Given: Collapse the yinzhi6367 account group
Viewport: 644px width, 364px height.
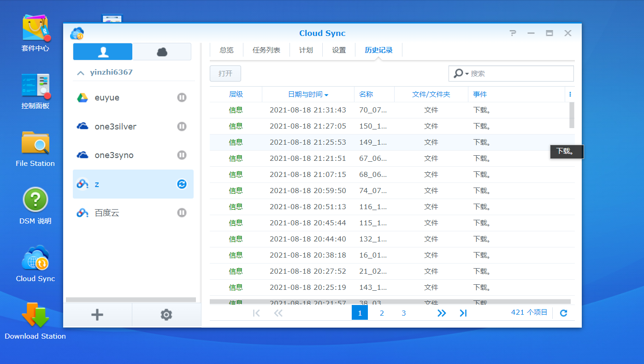Looking at the screenshot, I should [x=81, y=73].
